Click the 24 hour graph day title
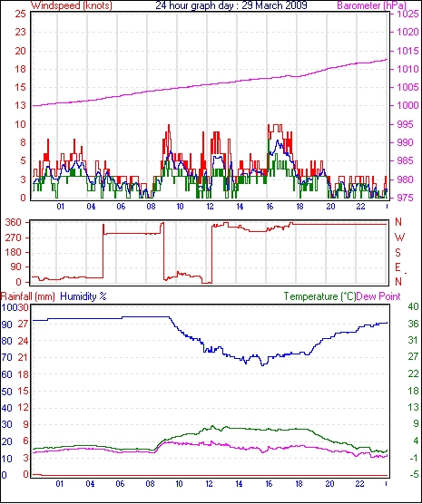The image size is (422, 504). 231,5
